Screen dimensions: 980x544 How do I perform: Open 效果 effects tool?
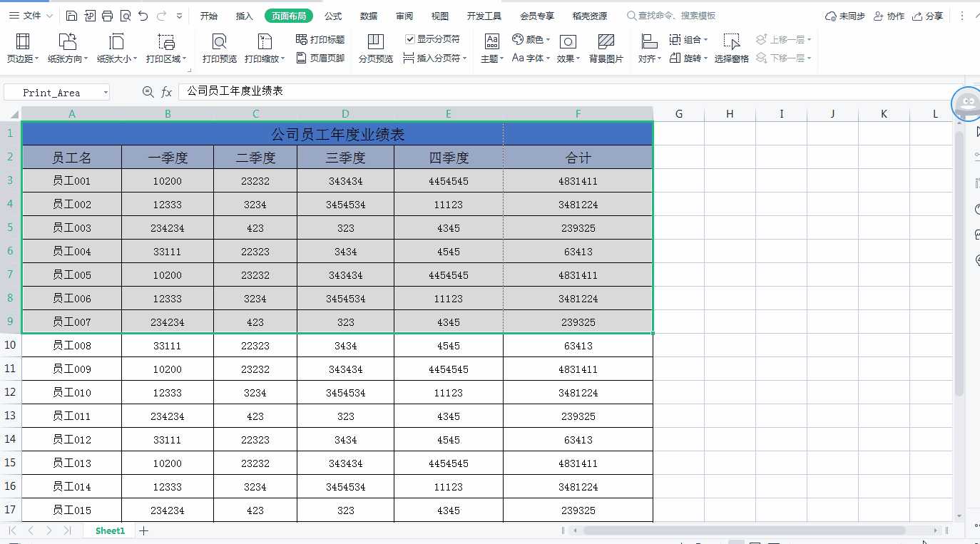tap(568, 49)
